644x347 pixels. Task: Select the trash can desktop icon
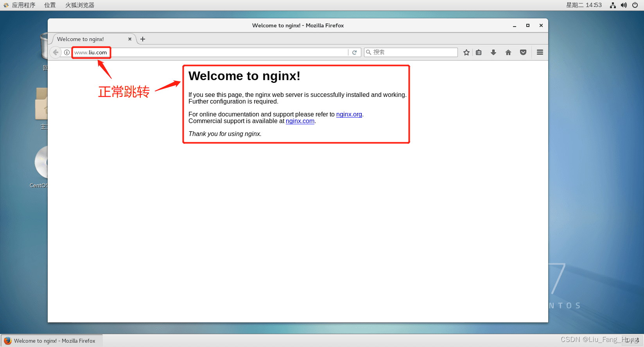[x=44, y=46]
